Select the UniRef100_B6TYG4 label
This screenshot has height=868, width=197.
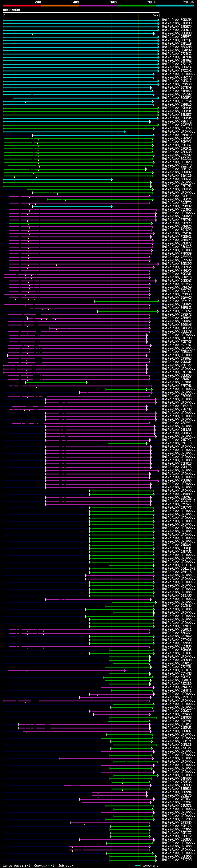tap(177, 101)
